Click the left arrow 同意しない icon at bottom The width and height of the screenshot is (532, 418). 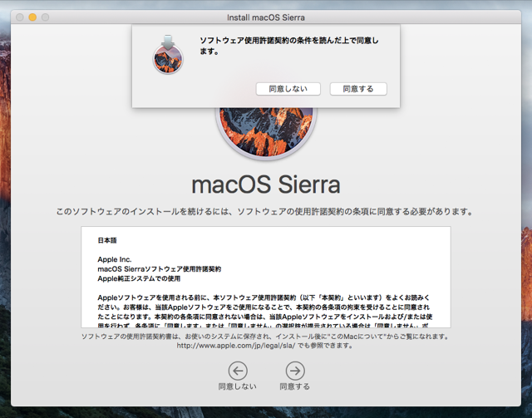click(x=238, y=371)
